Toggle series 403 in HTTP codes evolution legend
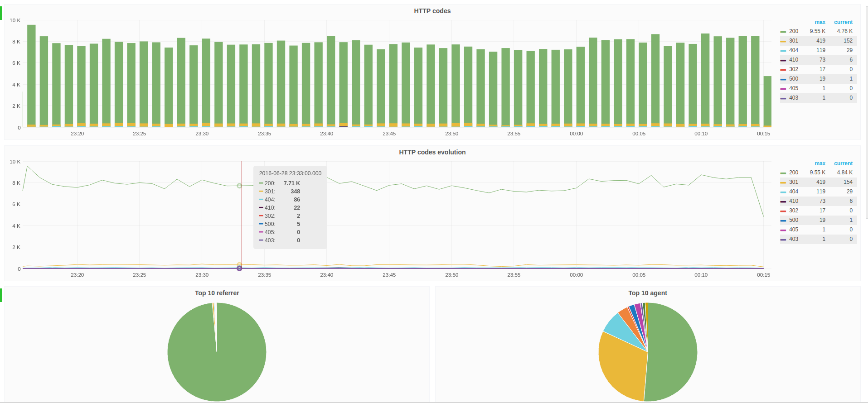The image size is (868, 403). coord(793,239)
